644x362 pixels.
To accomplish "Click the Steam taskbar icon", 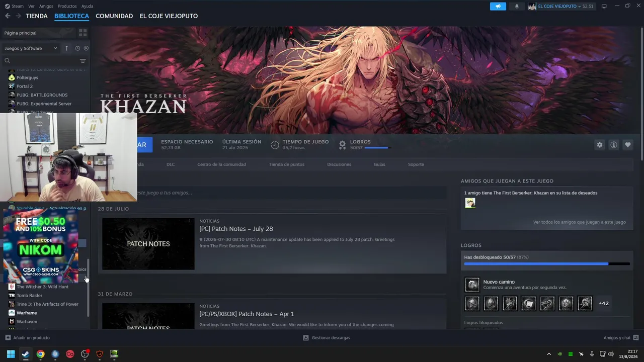I will tap(26, 354).
